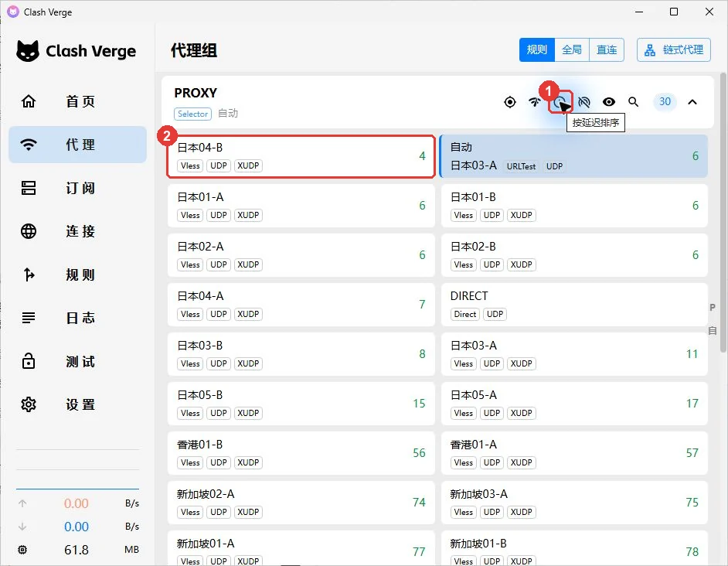
Task: Click the 30 node count badge
Action: point(665,101)
